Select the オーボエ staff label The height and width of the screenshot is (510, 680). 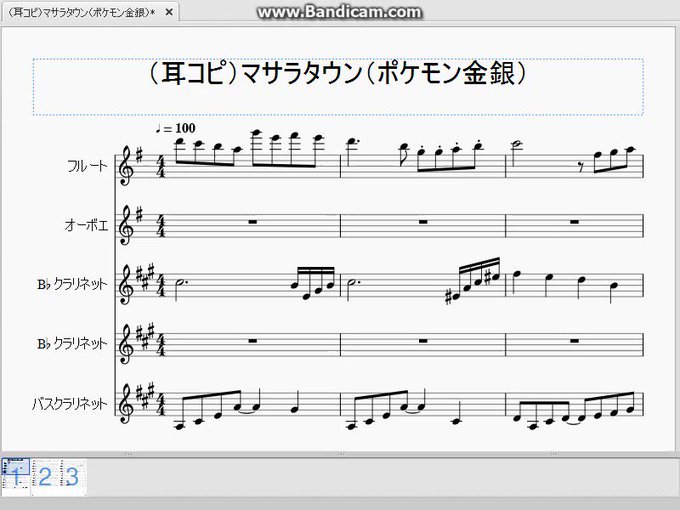point(86,226)
